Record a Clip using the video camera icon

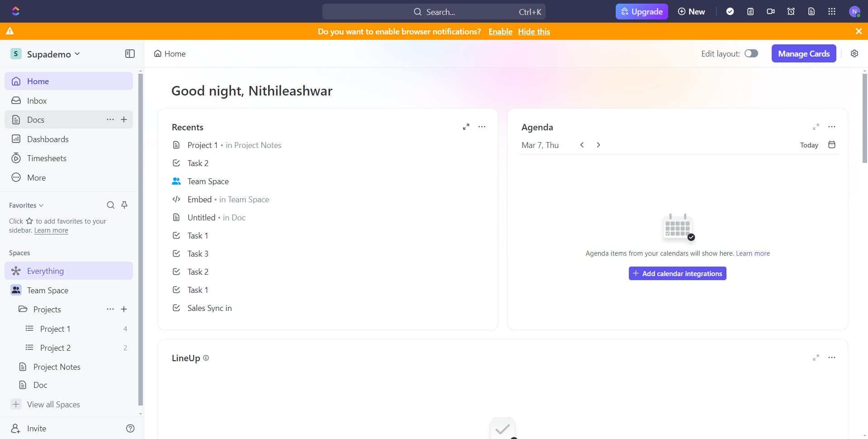[x=770, y=11]
